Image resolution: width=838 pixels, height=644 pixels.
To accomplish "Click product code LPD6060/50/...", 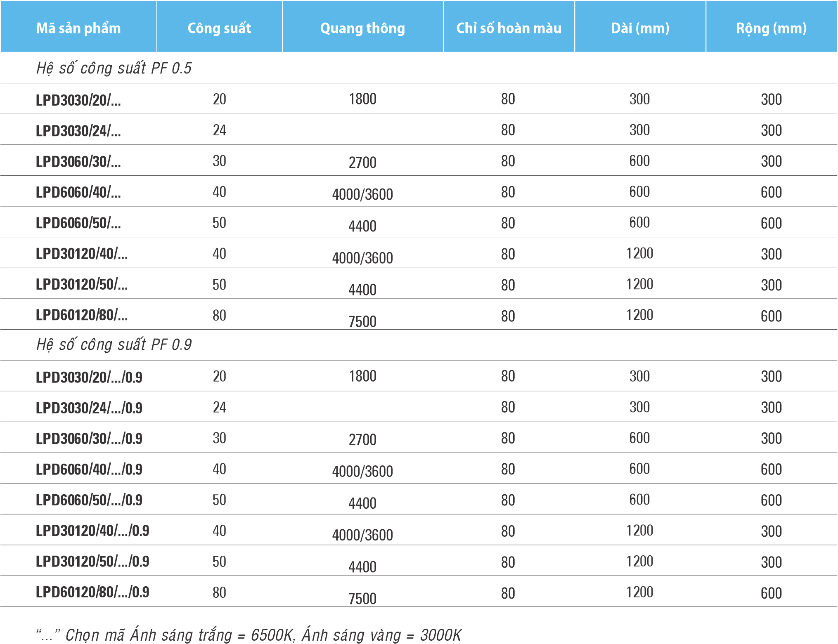I will click(78, 223).
